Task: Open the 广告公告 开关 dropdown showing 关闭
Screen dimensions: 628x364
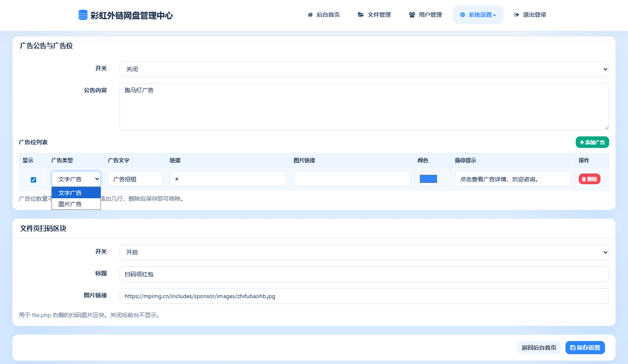Action: (x=364, y=69)
